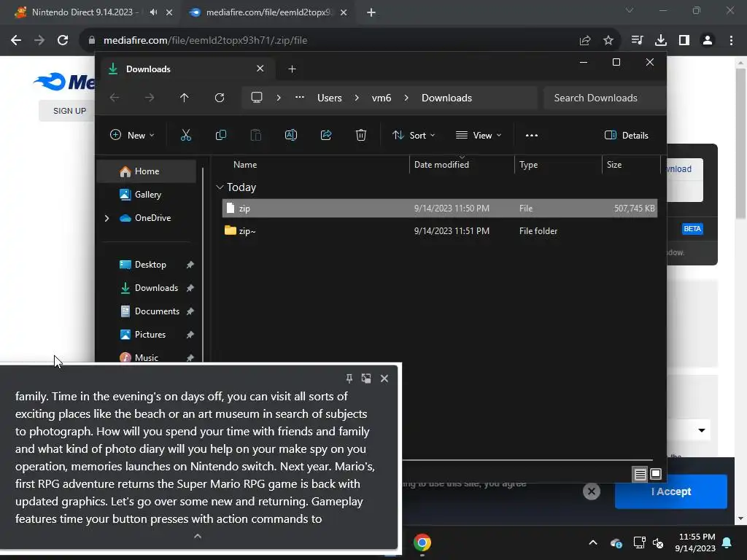This screenshot has height=560, width=747.
Task: Expand the live caption panel chevron
Action: pos(198,536)
